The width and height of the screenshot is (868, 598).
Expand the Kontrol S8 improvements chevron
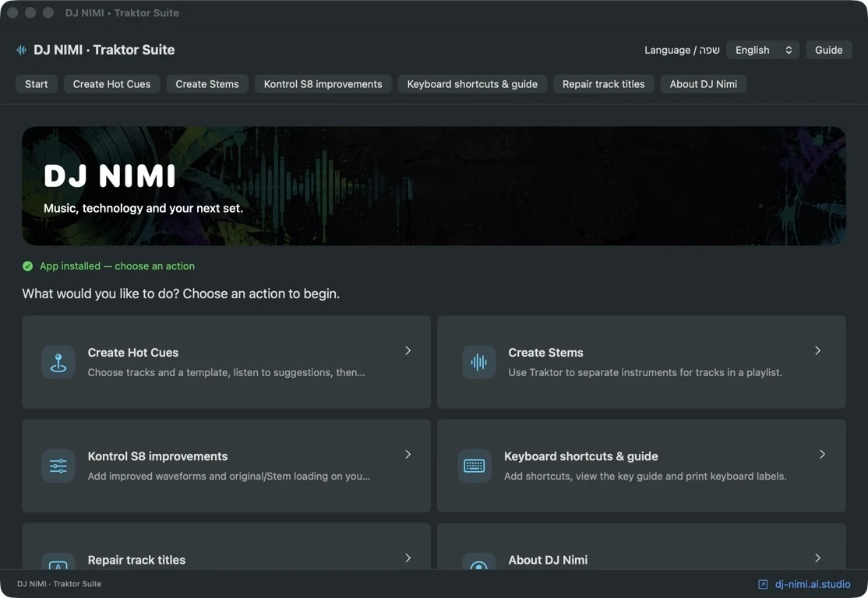[x=408, y=454]
